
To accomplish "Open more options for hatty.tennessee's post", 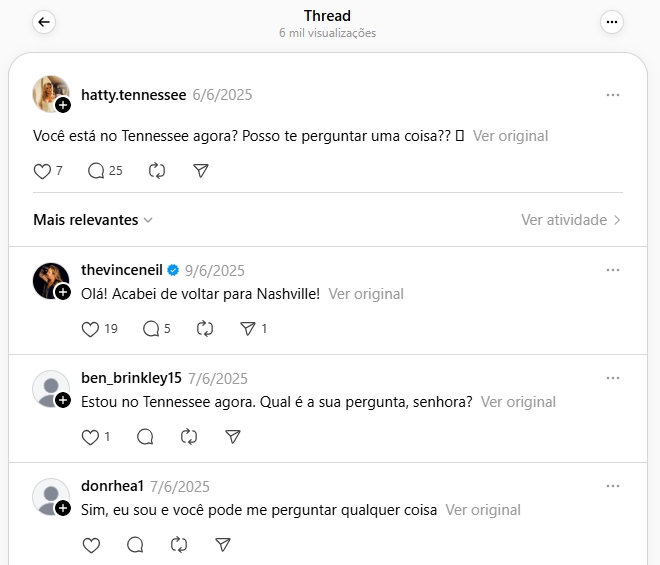I will pyautogui.click(x=613, y=95).
